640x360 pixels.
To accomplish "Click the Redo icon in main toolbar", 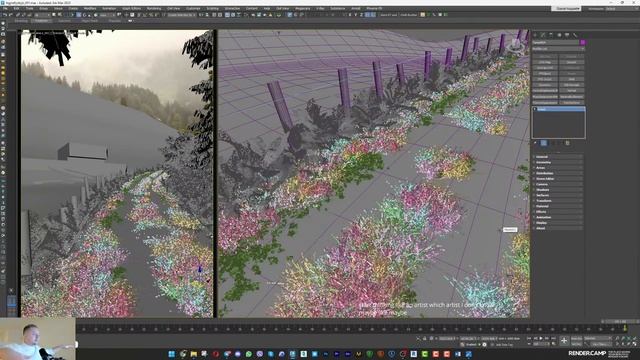I will (x=10, y=15).
